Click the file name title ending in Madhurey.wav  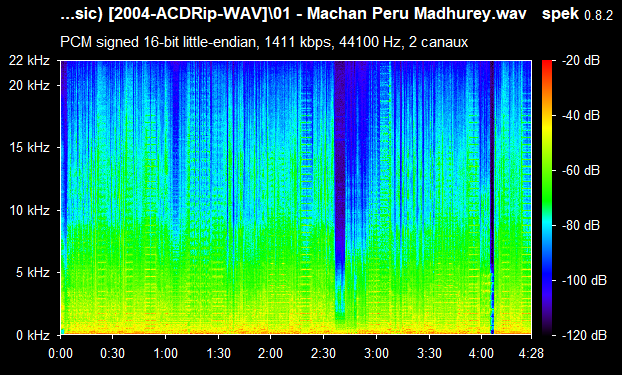coord(294,14)
